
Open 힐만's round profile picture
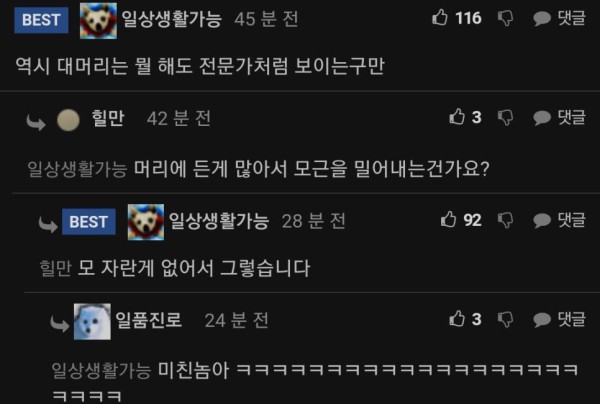[x=68, y=120]
